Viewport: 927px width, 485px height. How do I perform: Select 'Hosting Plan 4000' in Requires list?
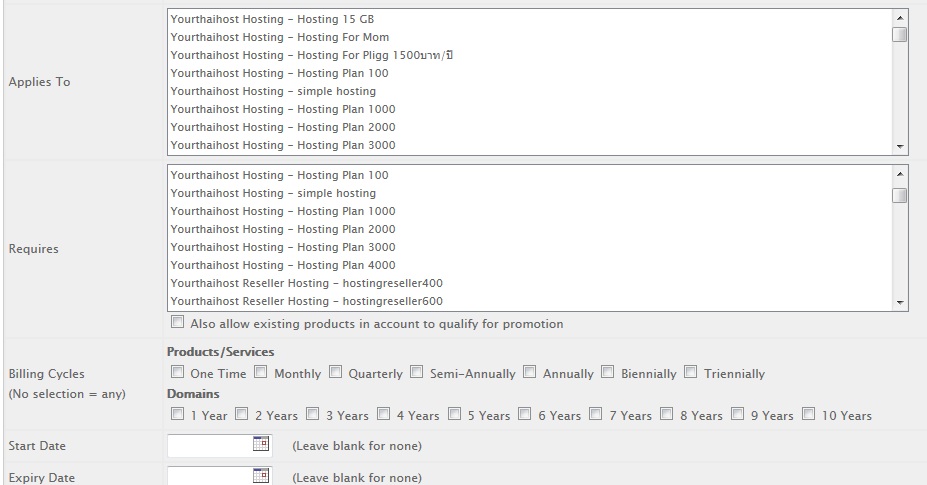pyautogui.click(x=530, y=266)
